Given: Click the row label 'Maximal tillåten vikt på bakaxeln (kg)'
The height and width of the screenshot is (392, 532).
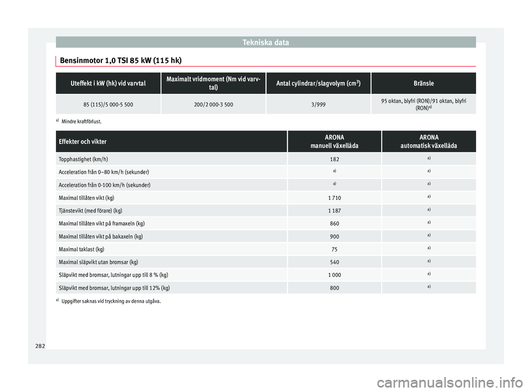Looking at the screenshot, I should click(x=101, y=236).
